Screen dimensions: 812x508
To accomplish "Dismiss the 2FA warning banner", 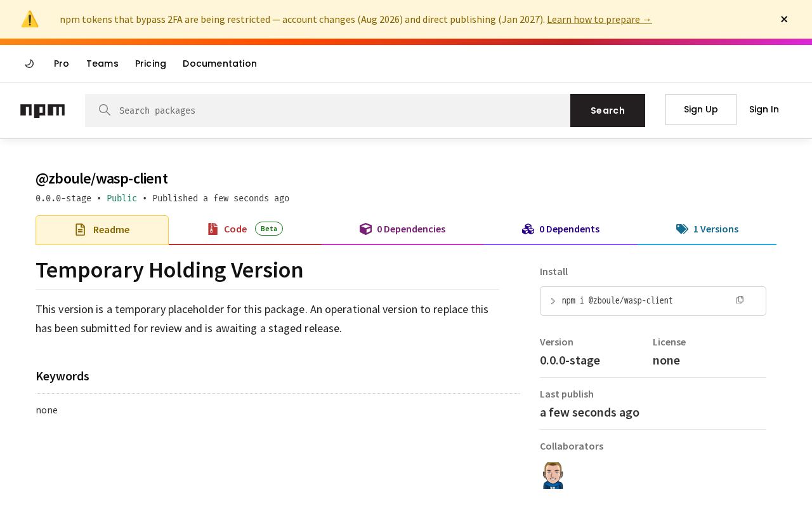I will click(784, 19).
